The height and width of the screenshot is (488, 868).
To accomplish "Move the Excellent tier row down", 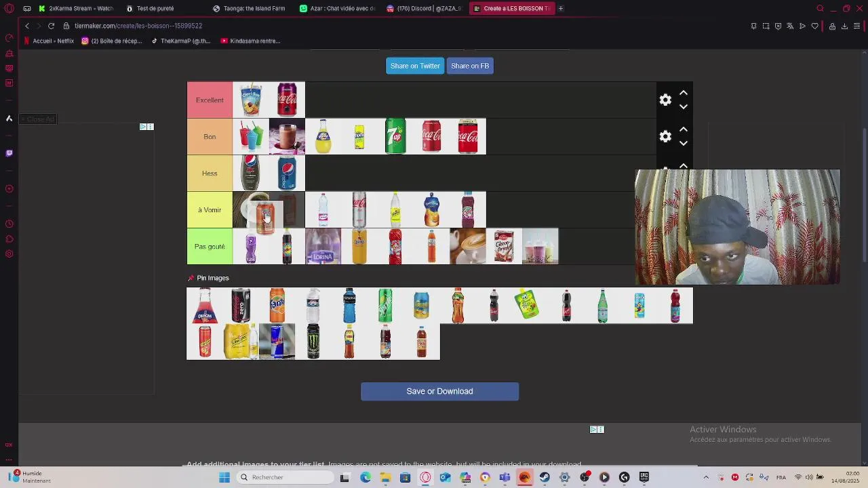I will click(x=684, y=107).
